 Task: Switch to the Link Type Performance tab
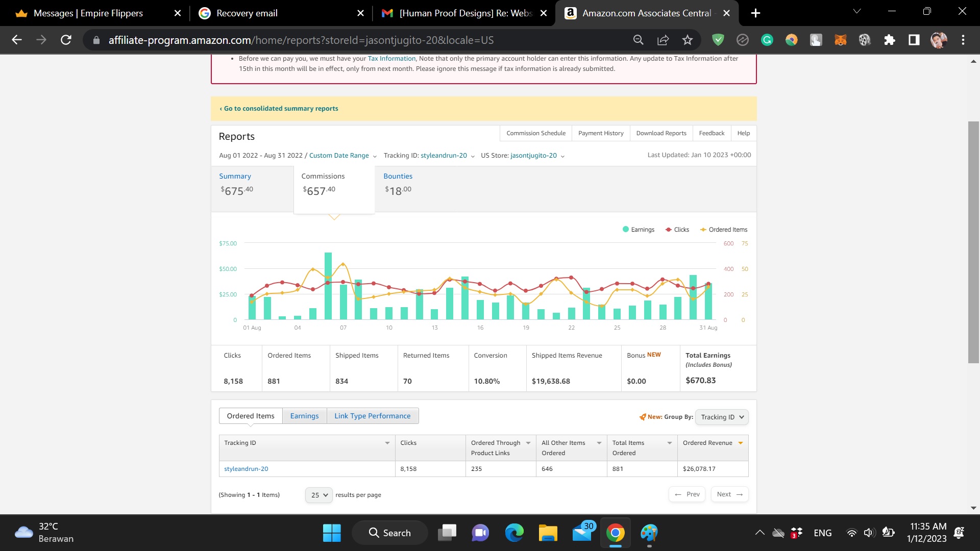[x=372, y=416]
